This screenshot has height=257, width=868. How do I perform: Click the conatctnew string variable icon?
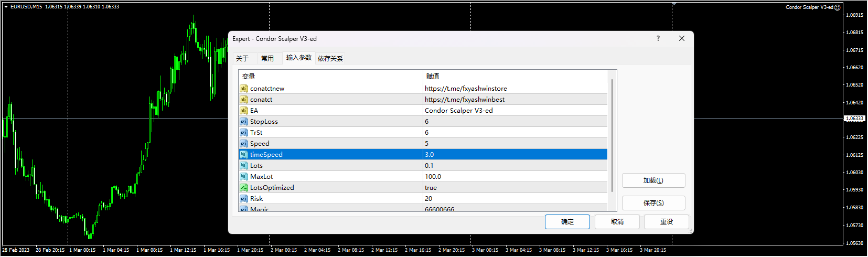(243, 89)
